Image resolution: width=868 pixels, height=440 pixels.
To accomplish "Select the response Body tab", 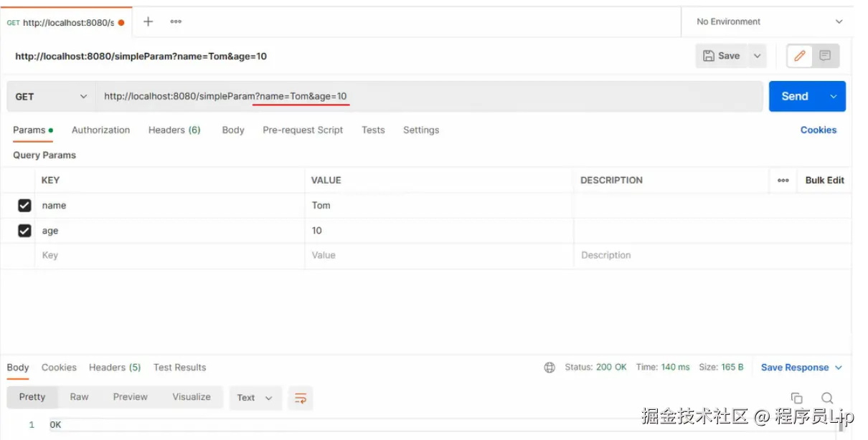I will tap(18, 368).
